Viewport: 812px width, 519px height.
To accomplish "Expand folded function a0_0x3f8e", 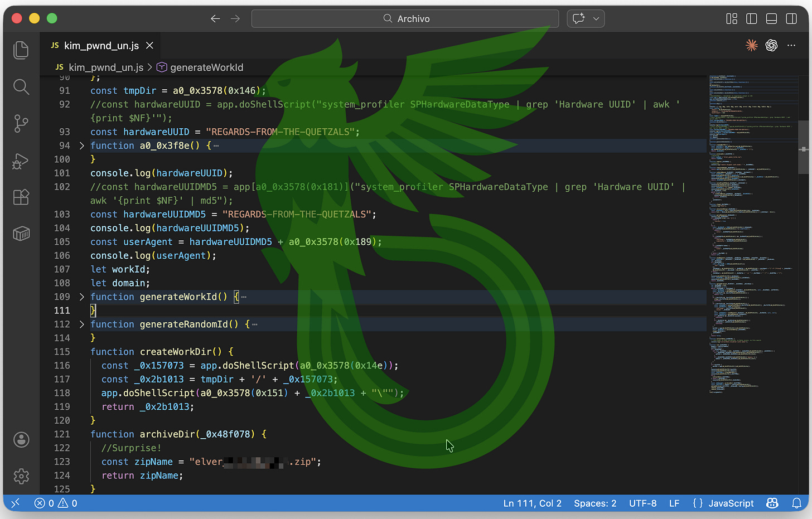I will pos(82,145).
